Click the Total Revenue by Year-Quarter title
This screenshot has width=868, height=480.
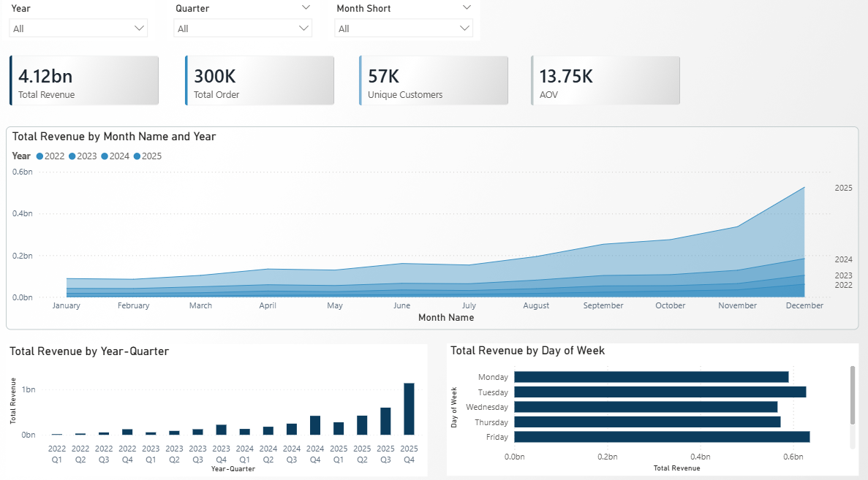click(x=89, y=351)
